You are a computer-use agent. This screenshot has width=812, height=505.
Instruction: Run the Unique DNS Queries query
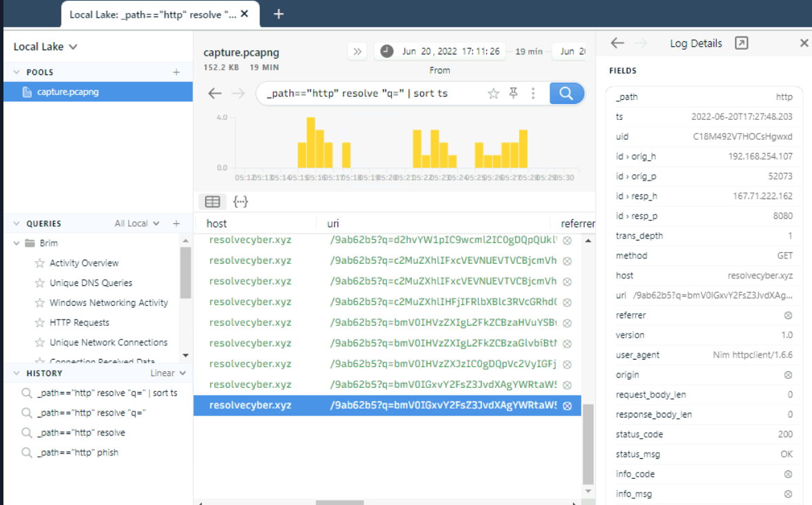click(x=90, y=283)
